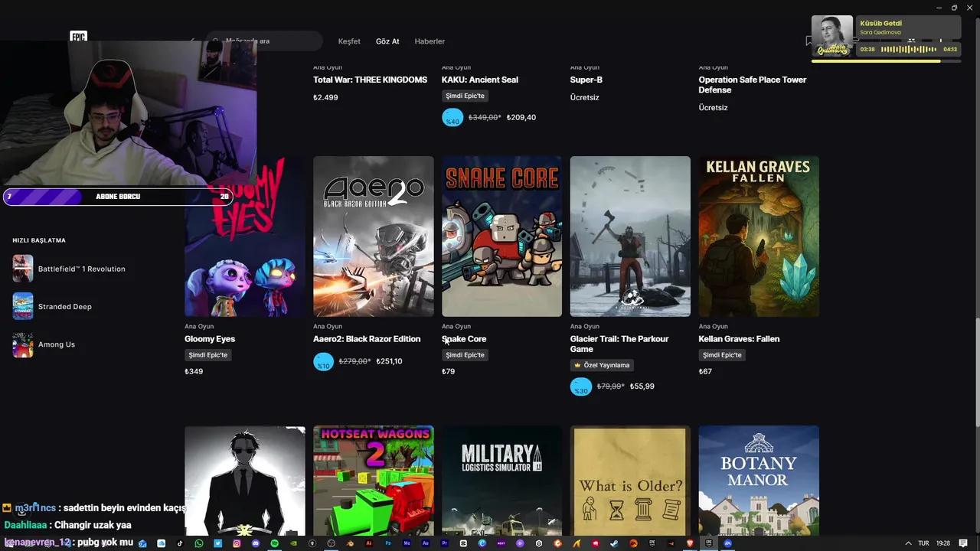
Task: Launch Stranded Deep from quick launch
Action: tap(52, 306)
